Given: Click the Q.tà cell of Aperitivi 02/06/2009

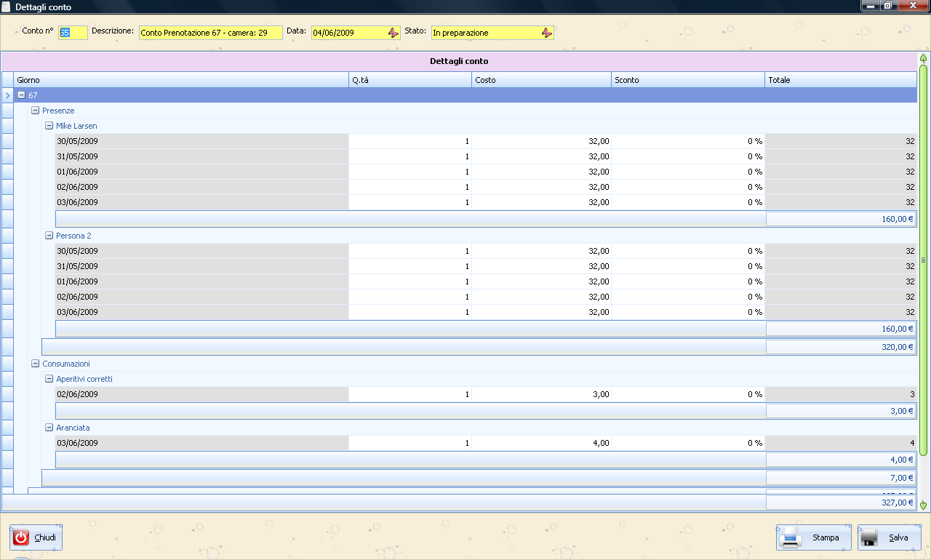Looking at the screenshot, I should 410,394.
